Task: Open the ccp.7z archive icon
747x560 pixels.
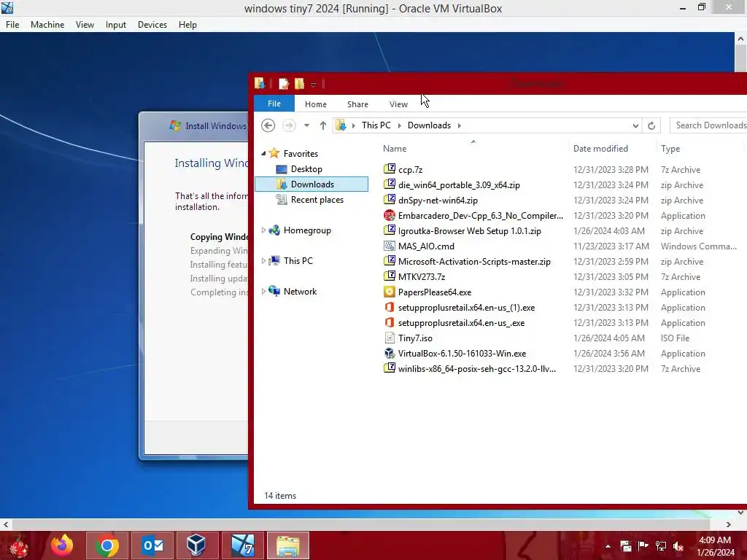Action: 390,169
